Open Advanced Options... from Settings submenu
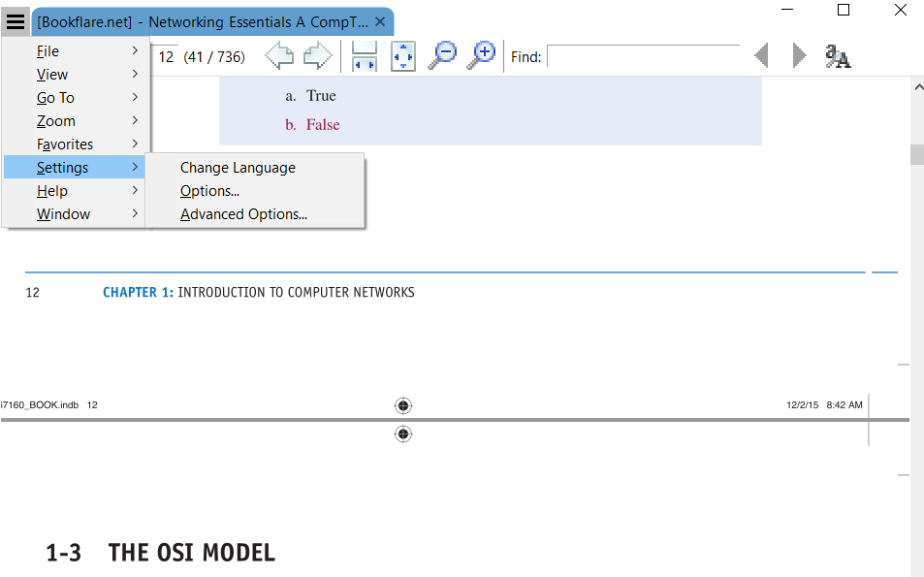Image resolution: width=924 pixels, height=577 pixels. click(243, 214)
